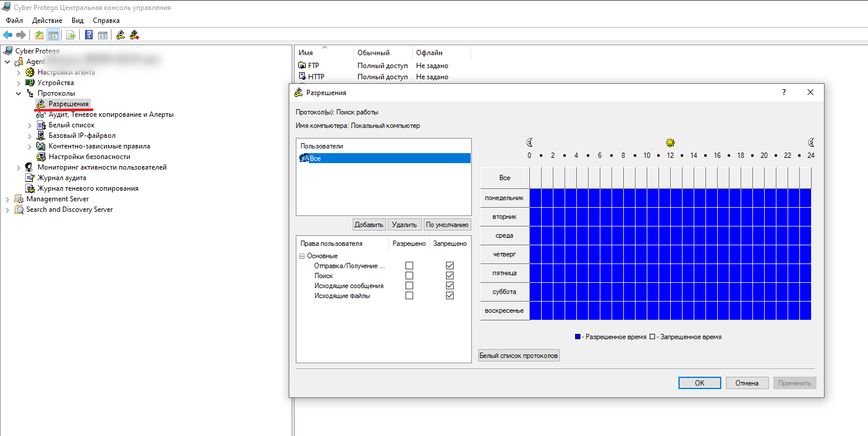The width and height of the screenshot is (868, 436).
Task: Click the Search and Discovery Server icon
Action: coord(19,209)
